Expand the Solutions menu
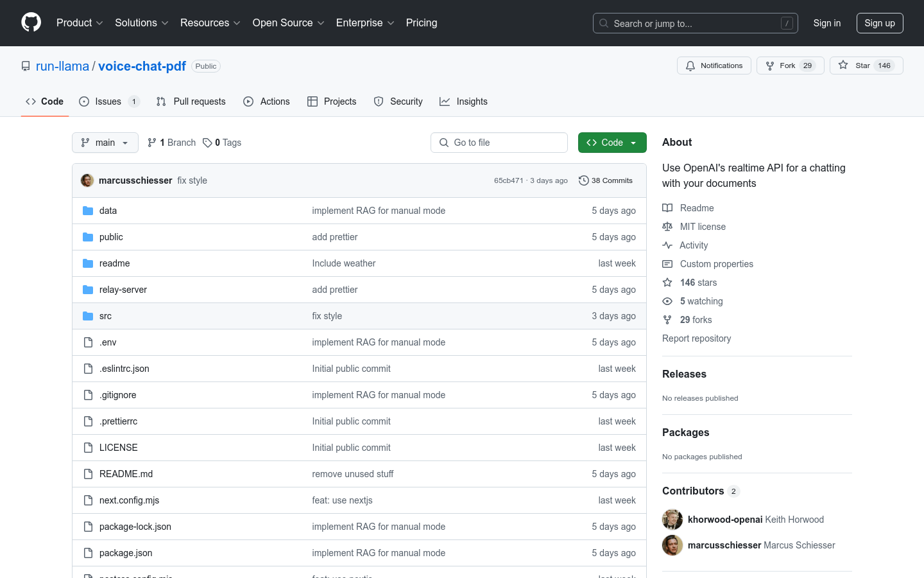 [x=142, y=22]
